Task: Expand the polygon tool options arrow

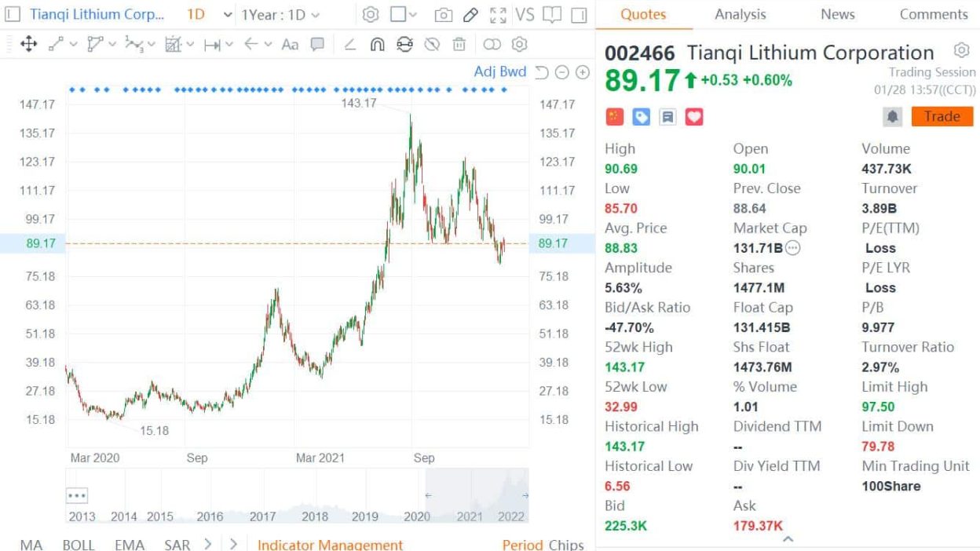Action: (x=112, y=45)
